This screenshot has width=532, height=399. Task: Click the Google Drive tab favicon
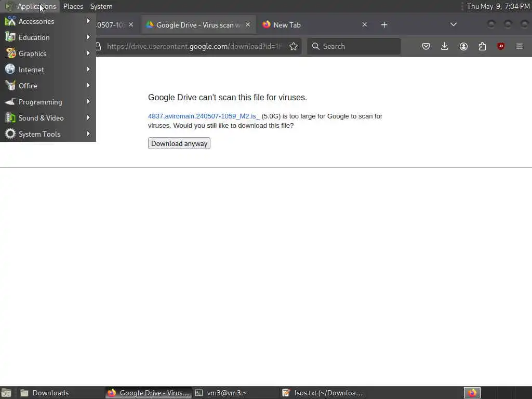(x=150, y=25)
